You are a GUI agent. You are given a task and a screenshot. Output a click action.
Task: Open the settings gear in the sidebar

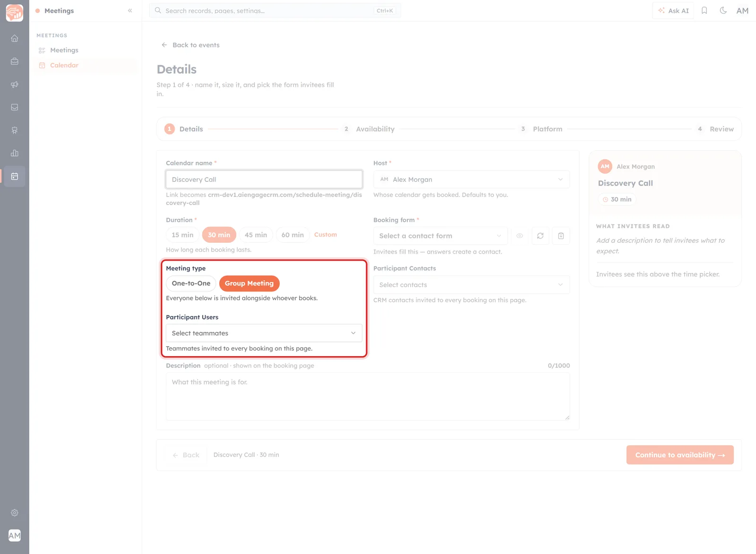click(x=15, y=513)
